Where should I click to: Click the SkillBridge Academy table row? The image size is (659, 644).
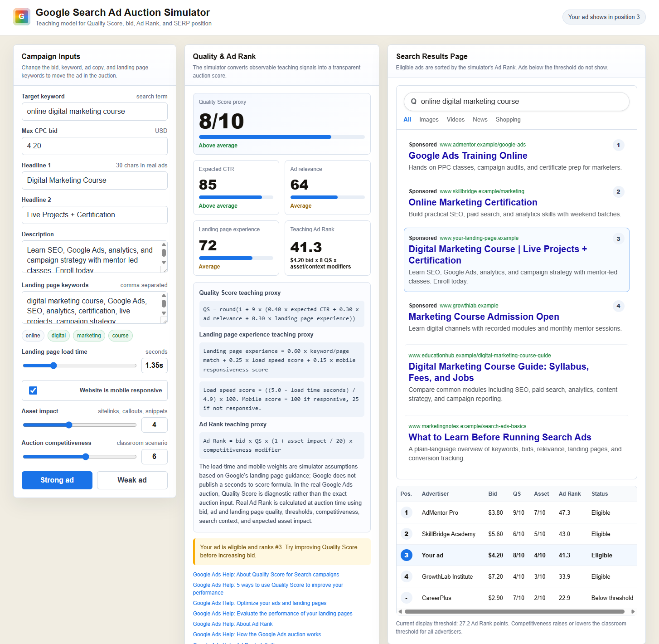click(x=516, y=534)
